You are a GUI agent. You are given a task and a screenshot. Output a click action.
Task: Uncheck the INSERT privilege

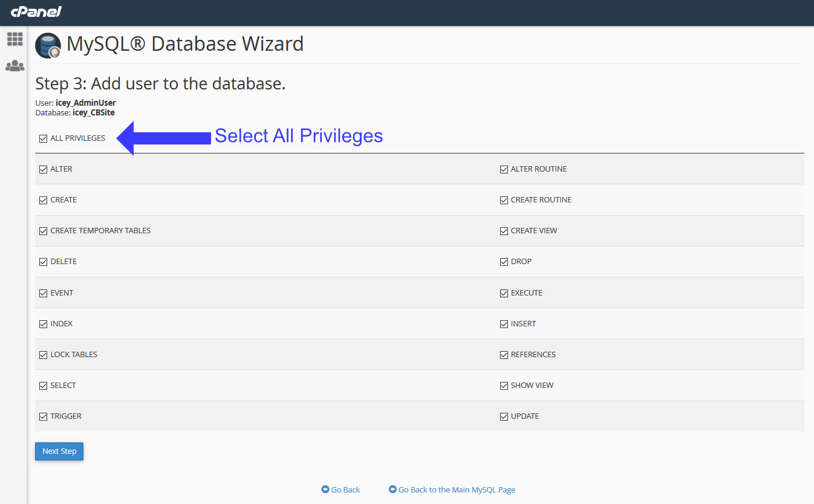pos(504,324)
